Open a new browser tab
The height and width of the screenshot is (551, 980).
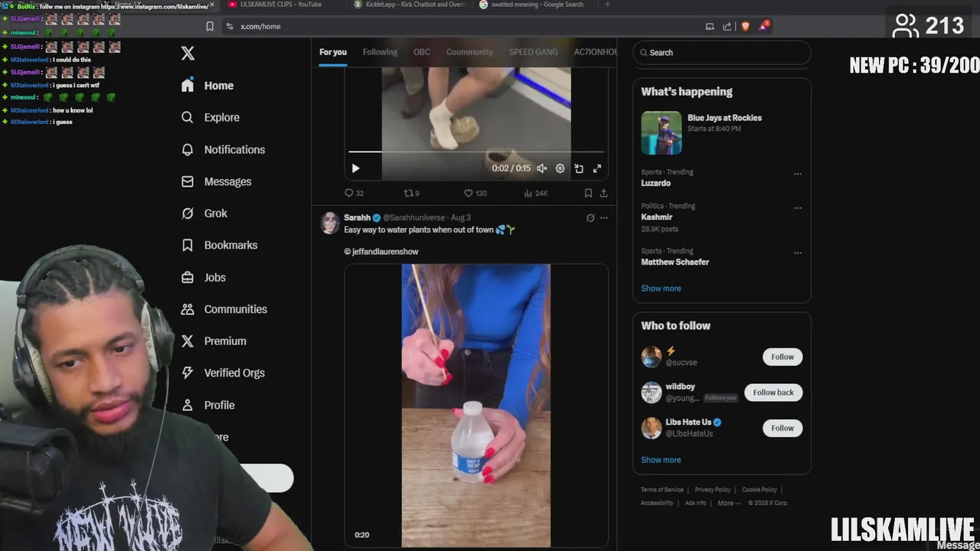[607, 5]
